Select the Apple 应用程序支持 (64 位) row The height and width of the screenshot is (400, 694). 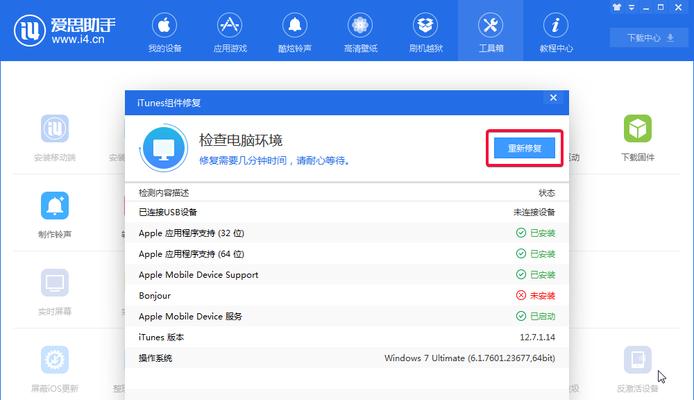click(347, 254)
